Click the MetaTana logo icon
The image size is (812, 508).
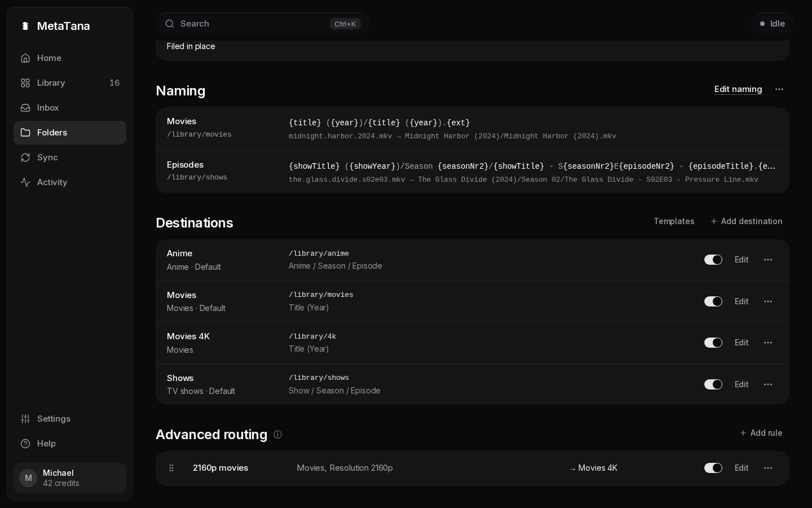(x=25, y=26)
